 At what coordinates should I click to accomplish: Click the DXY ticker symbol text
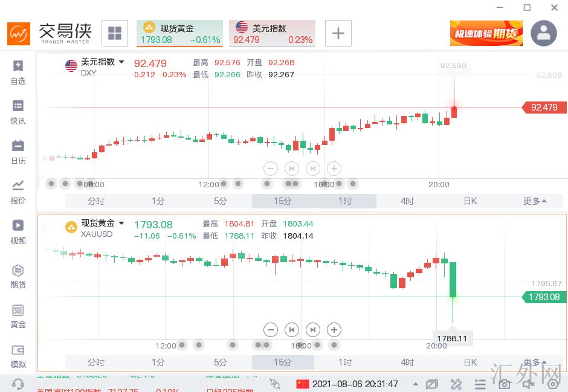(89, 72)
